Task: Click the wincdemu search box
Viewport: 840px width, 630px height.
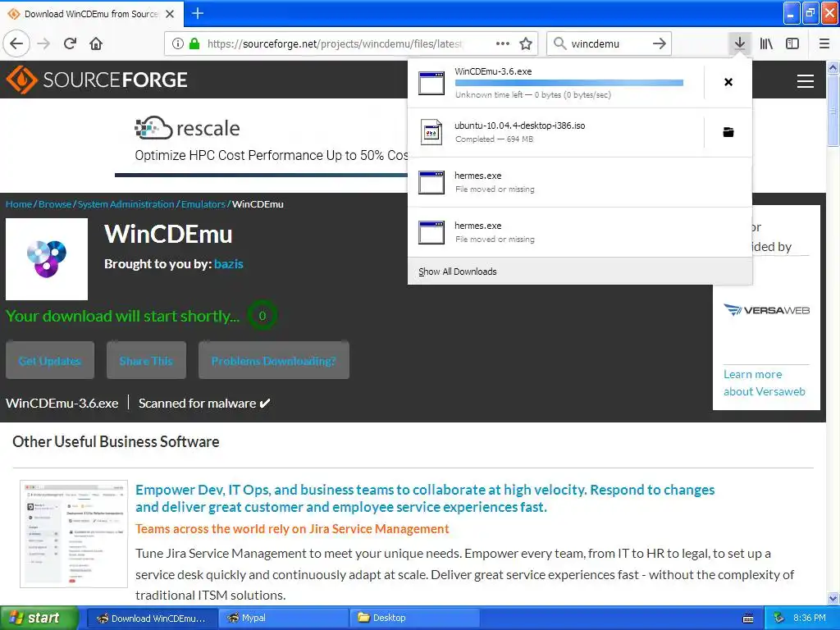Action: coord(608,44)
